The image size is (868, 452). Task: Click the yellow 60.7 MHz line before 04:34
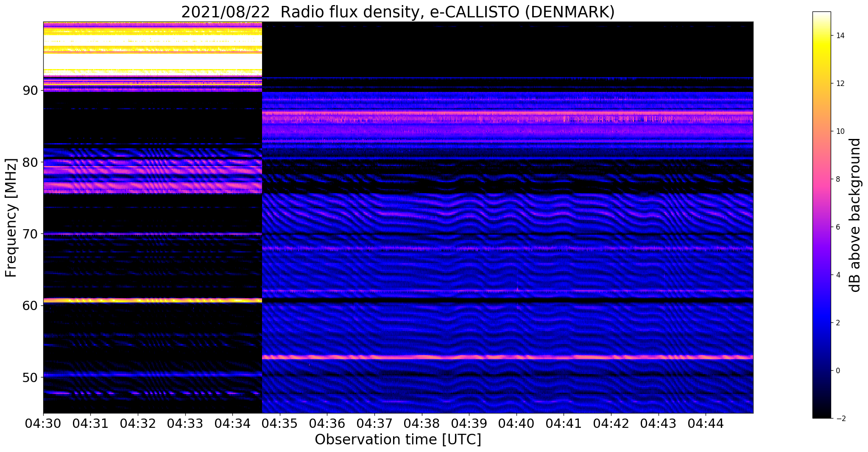pos(153,300)
